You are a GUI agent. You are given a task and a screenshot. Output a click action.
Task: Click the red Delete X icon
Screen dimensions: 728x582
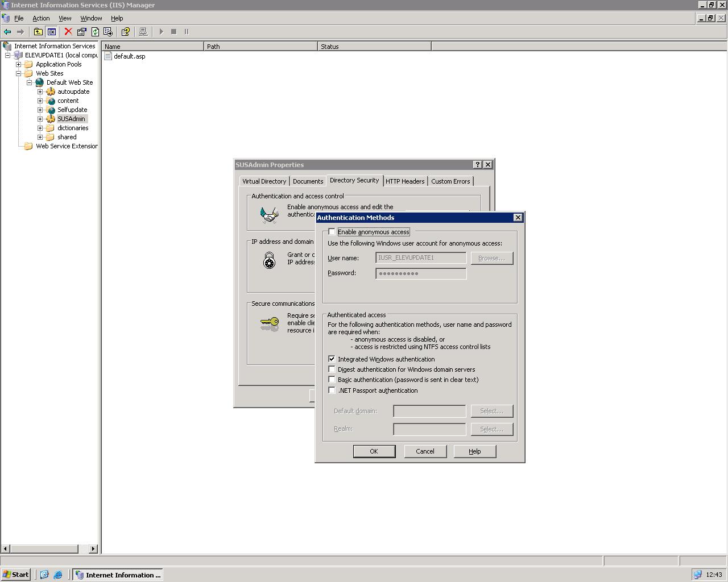coord(68,32)
